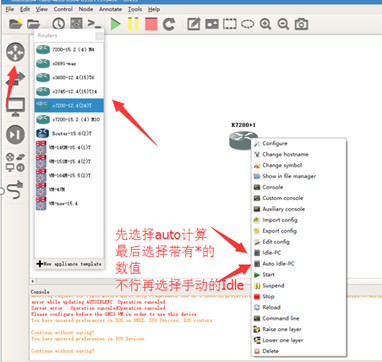Open the Tools menu
The width and height of the screenshot is (382, 362).
pyautogui.click(x=135, y=9)
